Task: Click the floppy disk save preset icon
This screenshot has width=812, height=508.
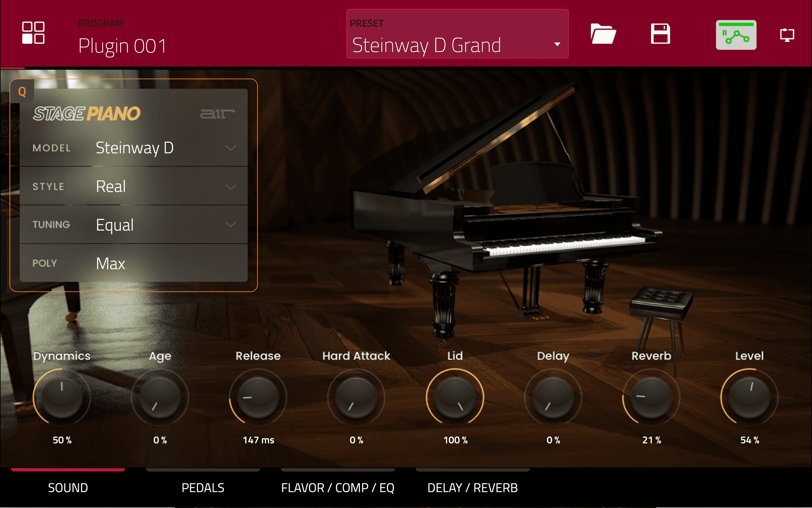Action: click(x=660, y=34)
